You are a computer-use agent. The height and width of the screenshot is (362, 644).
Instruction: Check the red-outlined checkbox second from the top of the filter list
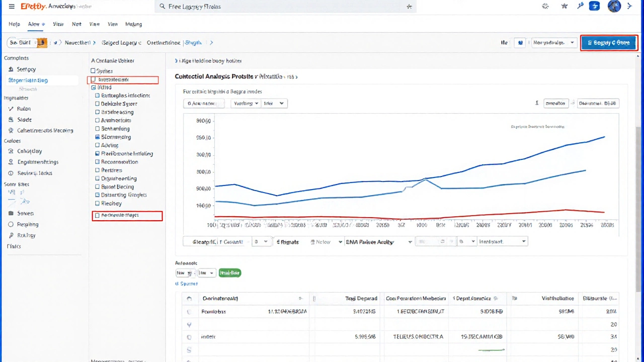[94, 80]
